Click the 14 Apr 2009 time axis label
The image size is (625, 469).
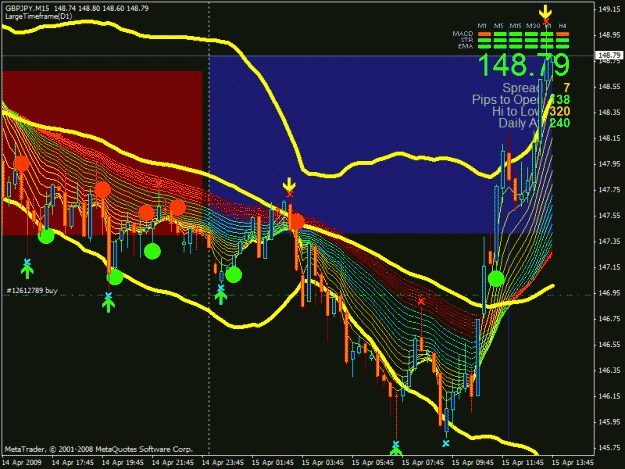(22, 463)
